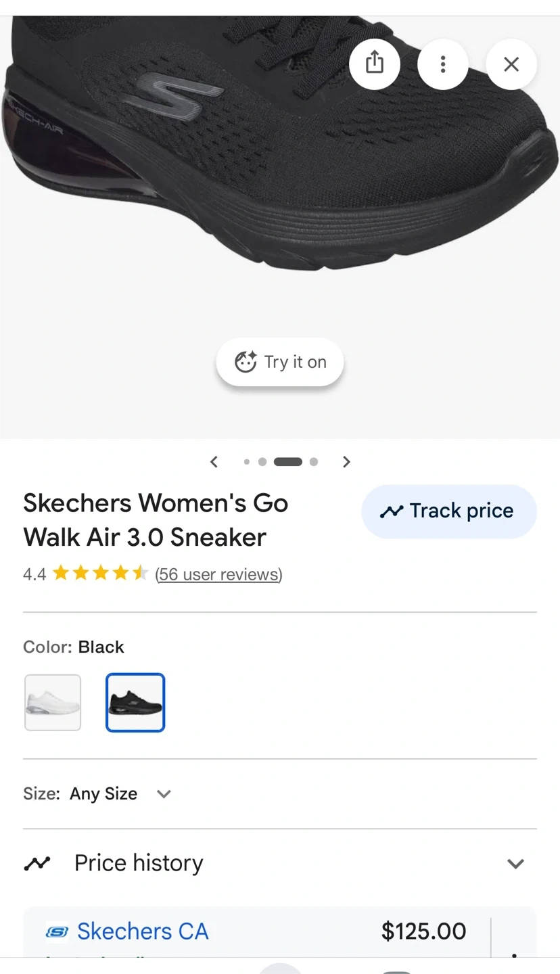Tap the share icon over product image
The image size is (560, 974).
[375, 64]
